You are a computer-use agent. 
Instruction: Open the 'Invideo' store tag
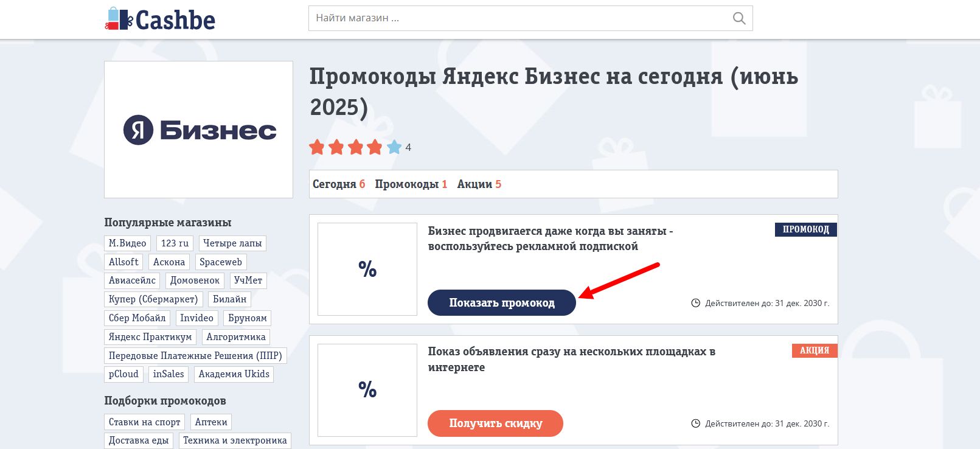coord(196,318)
